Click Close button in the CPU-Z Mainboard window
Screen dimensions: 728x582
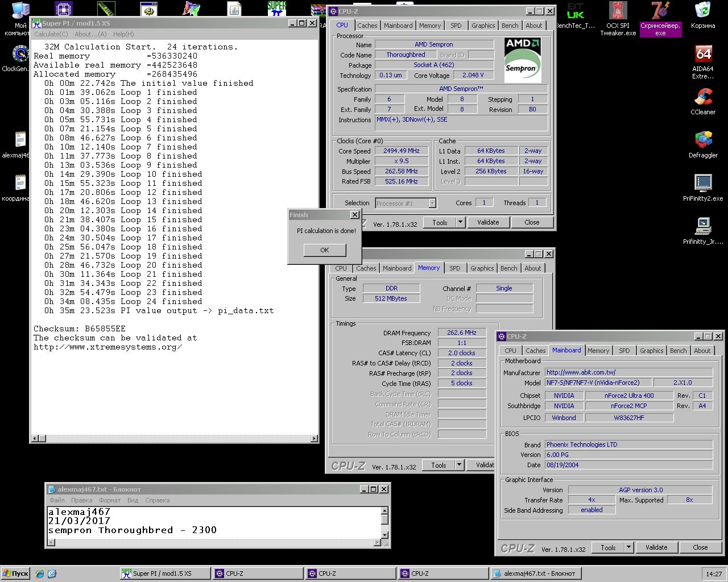pos(700,547)
